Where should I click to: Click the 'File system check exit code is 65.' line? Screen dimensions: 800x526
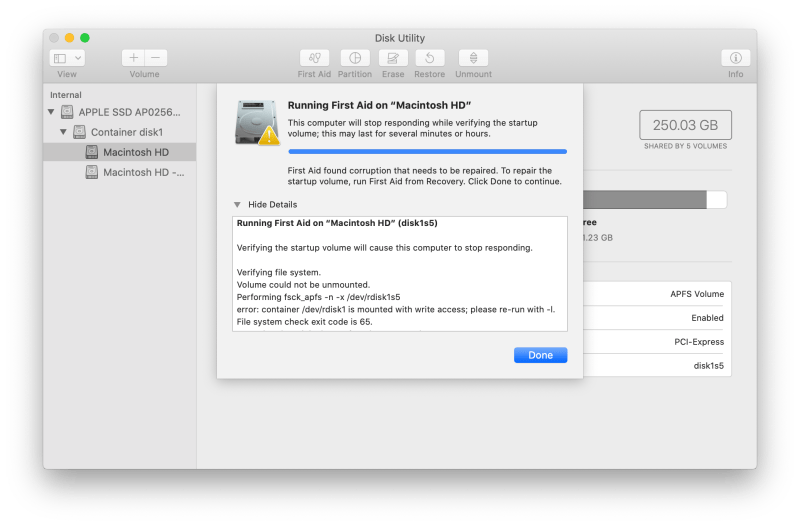pos(305,322)
